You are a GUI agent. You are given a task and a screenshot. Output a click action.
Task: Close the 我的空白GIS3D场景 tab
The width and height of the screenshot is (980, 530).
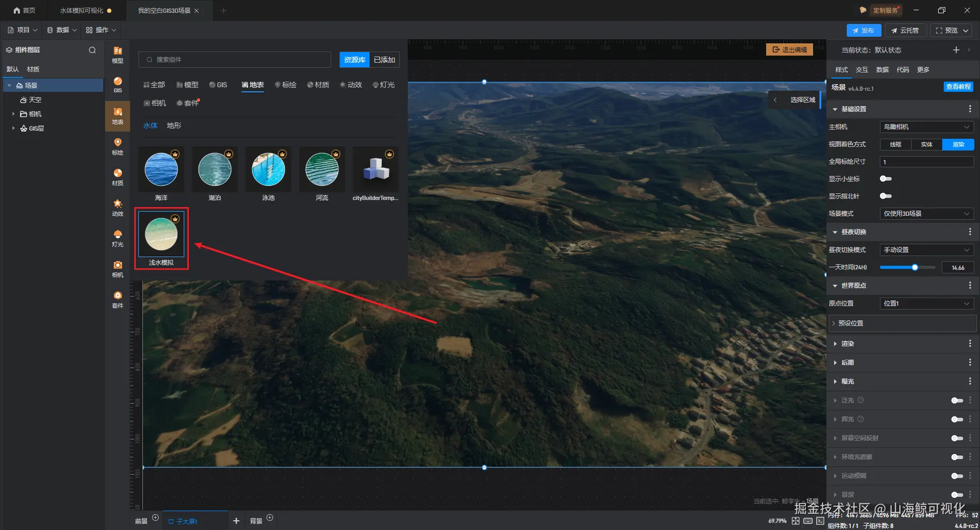[197, 11]
